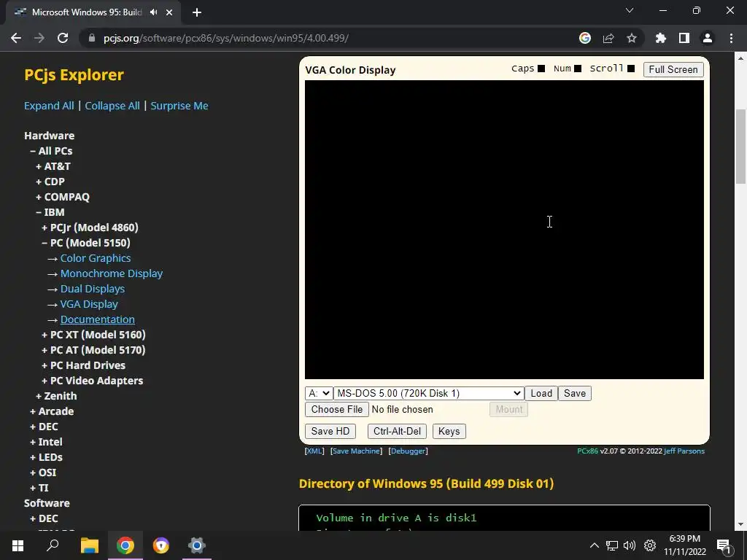Open the PCx86 link

(x=587, y=451)
